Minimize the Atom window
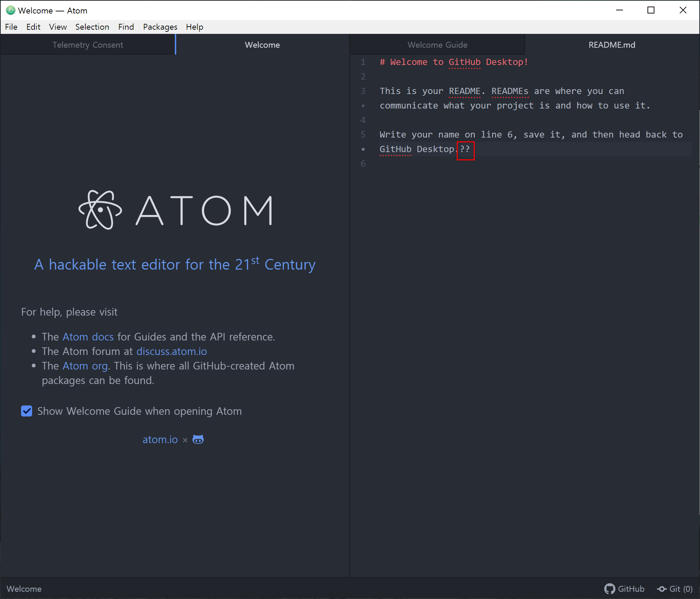This screenshot has width=700, height=599. 619,10
